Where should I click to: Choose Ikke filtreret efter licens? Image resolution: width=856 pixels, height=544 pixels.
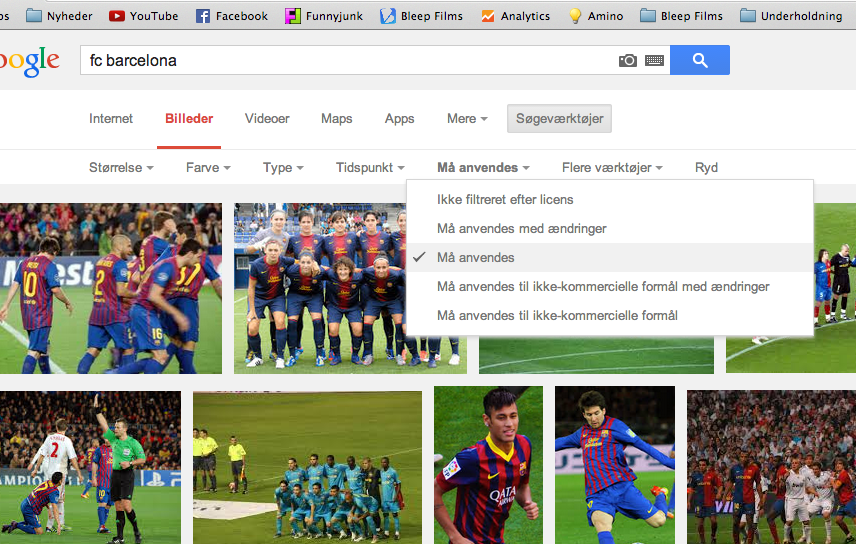pyautogui.click(x=610, y=199)
